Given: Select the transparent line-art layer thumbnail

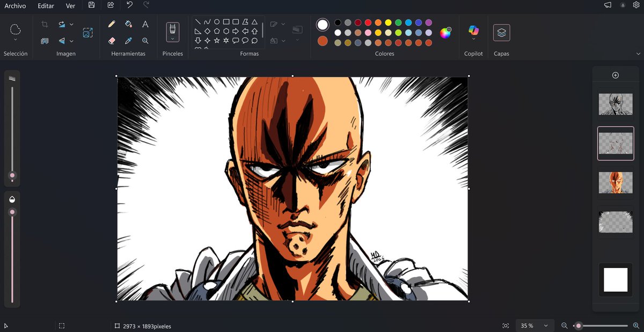Looking at the screenshot, I should (616, 143).
